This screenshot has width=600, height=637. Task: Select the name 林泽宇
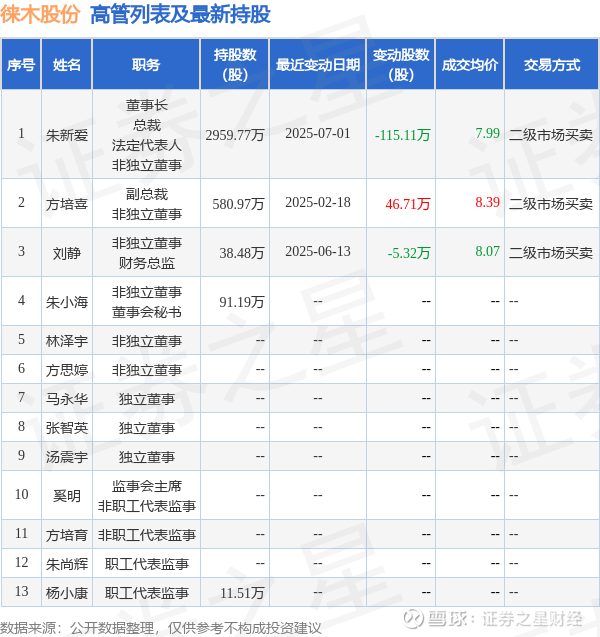pos(67,341)
